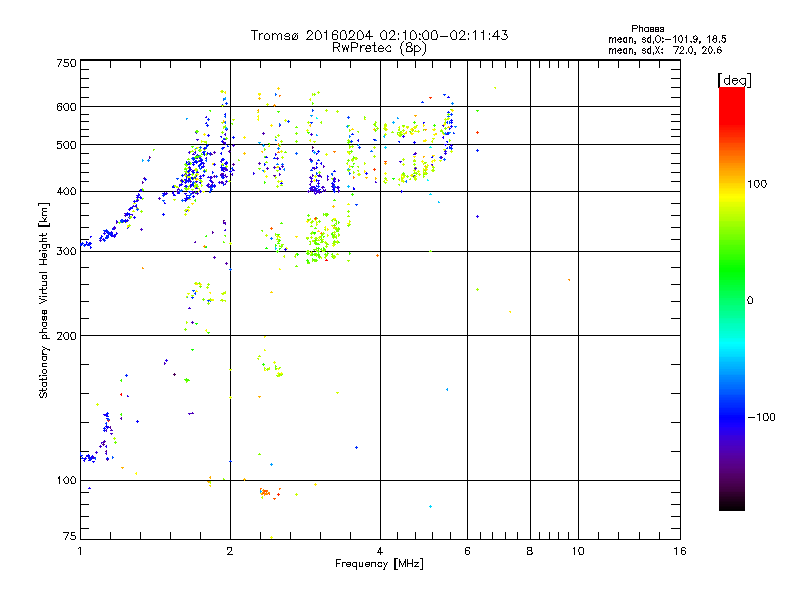Screen dimensions: 800x600
Task: Click the colorbar tick label "-100"
Action: click(761, 417)
